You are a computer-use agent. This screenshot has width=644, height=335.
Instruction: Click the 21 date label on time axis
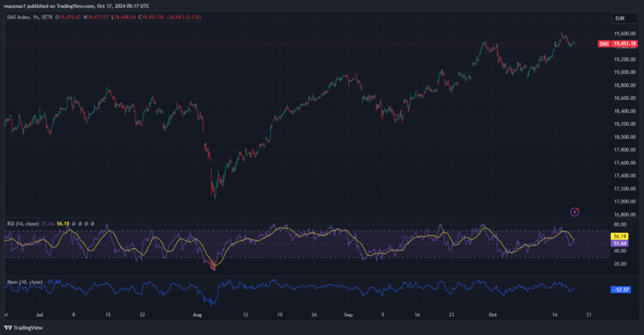(589, 315)
